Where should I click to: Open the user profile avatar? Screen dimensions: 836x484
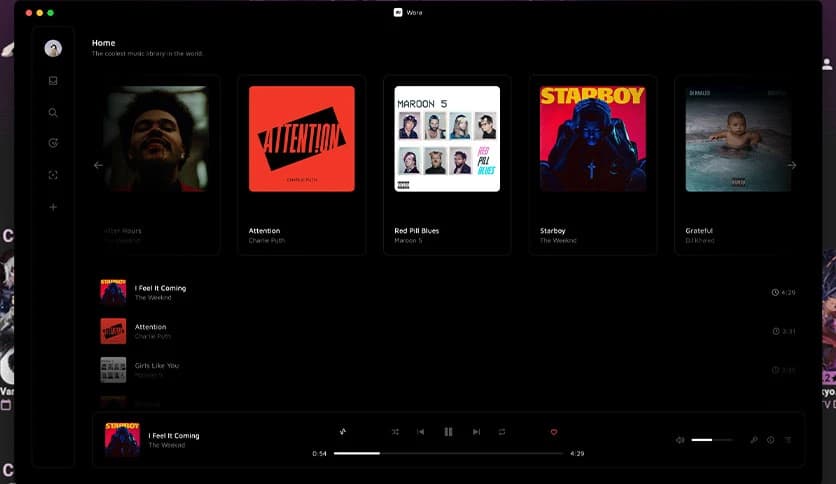[x=53, y=48]
